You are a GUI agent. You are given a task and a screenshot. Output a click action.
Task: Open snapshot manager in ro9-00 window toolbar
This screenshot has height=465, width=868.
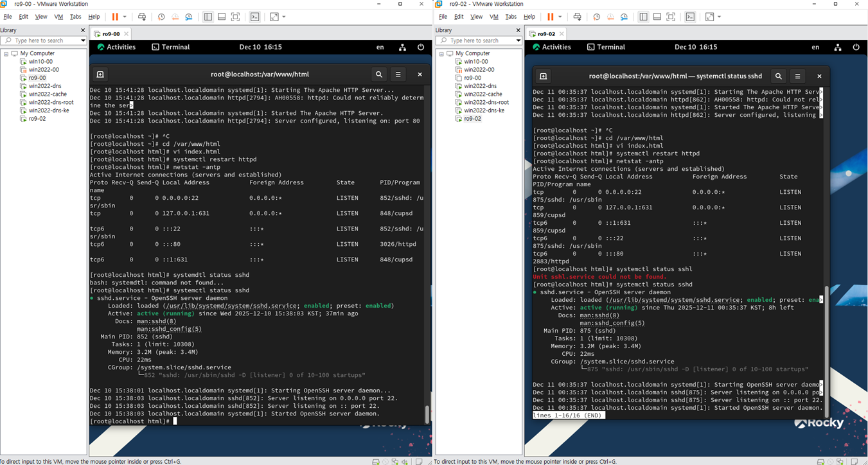click(x=189, y=17)
